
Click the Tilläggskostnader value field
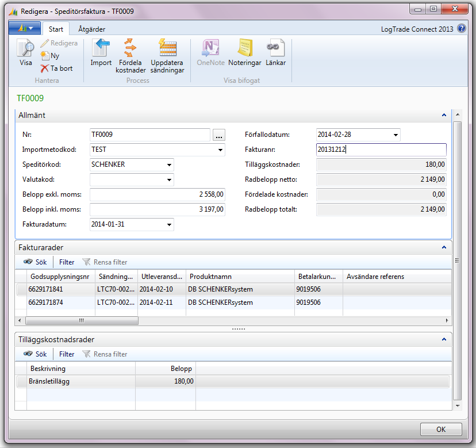tap(381, 164)
